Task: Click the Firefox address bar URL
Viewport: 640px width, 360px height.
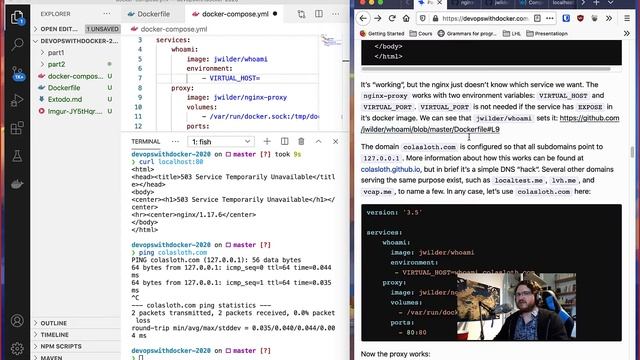Action: coord(485,18)
